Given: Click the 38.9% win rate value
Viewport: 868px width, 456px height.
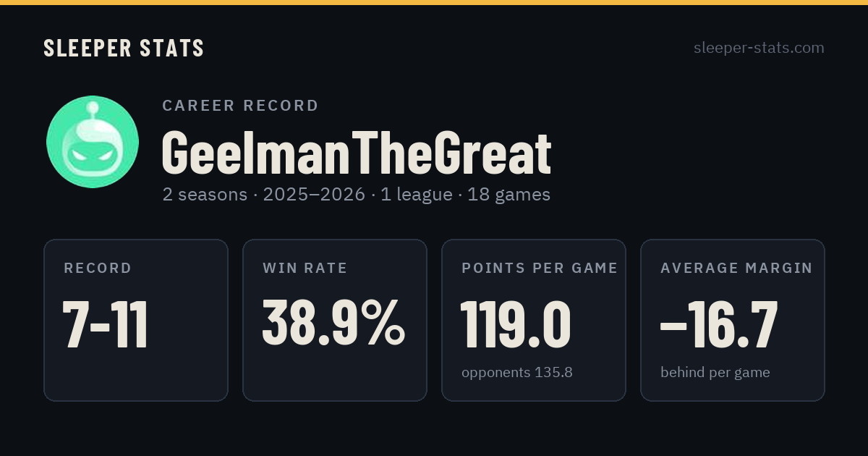Looking at the screenshot, I should (x=333, y=324).
